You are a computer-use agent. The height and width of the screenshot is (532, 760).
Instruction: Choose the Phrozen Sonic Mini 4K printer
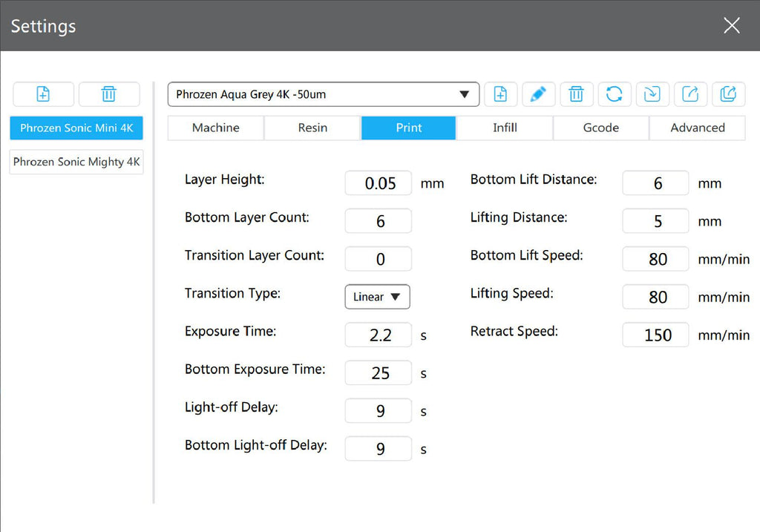click(x=76, y=128)
